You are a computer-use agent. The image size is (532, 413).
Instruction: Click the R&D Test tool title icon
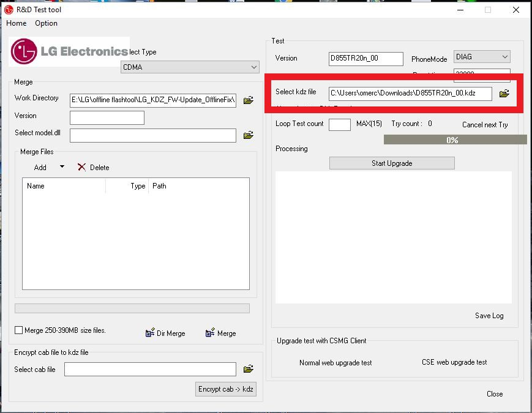click(9, 10)
